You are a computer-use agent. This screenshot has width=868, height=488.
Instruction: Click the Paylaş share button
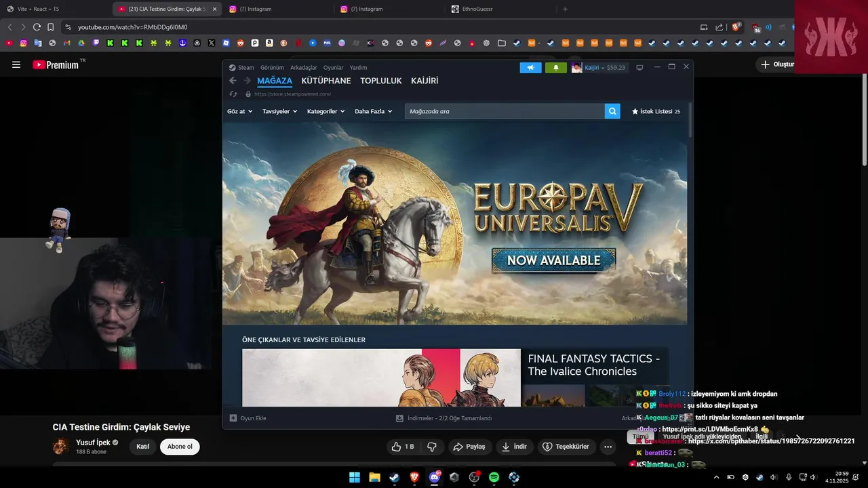[x=469, y=447]
